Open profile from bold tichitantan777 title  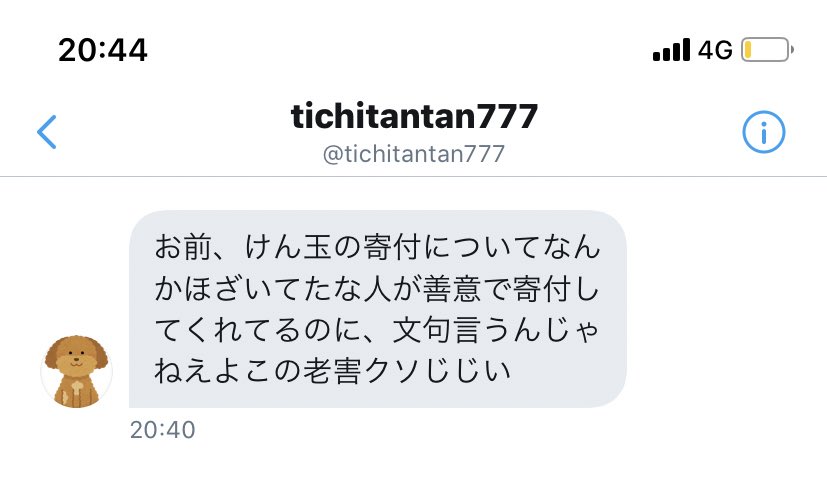coord(414,116)
